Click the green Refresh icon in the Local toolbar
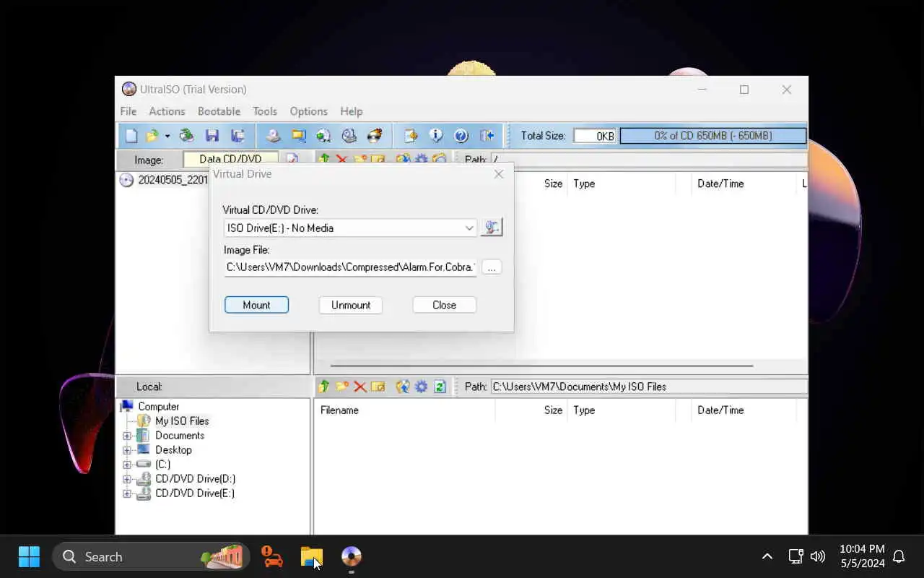This screenshot has height=578, width=924. click(440, 387)
